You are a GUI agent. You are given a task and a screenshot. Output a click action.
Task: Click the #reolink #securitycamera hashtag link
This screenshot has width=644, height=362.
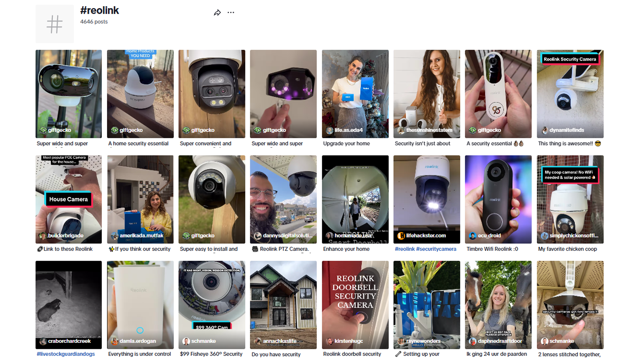[425, 249]
